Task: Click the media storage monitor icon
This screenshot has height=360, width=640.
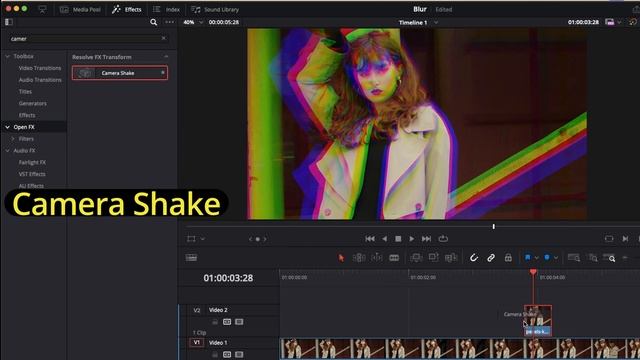Action: pos(42,9)
